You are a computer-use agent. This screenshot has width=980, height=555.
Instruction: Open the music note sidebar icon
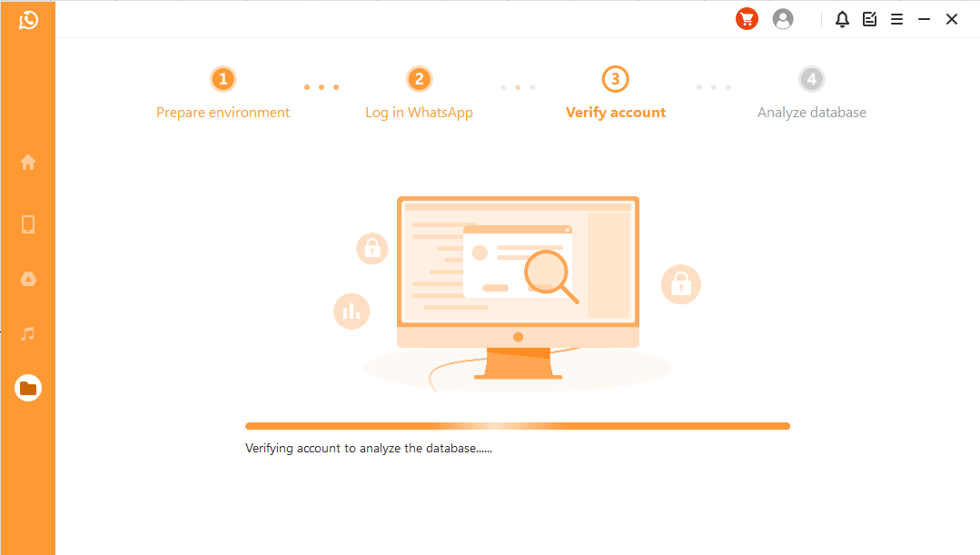point(28,333)
